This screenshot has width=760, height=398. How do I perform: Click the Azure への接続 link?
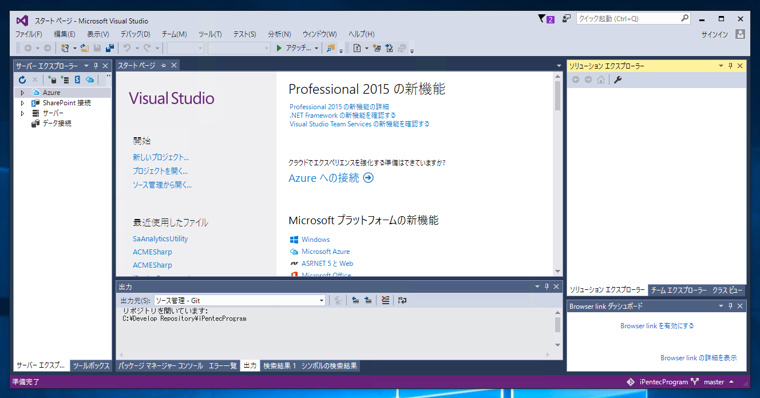pos(331,178)
